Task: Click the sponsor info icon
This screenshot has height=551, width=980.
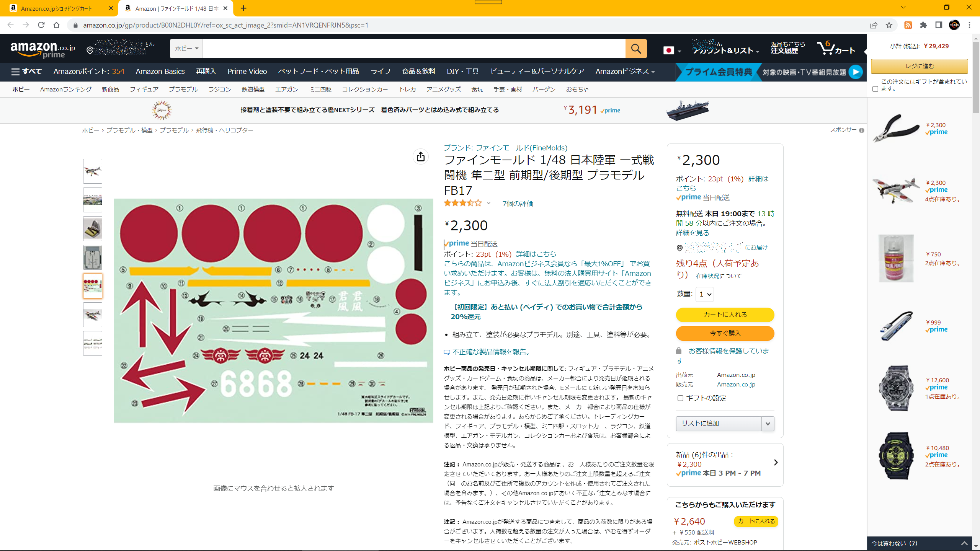Action: point(861,130)
